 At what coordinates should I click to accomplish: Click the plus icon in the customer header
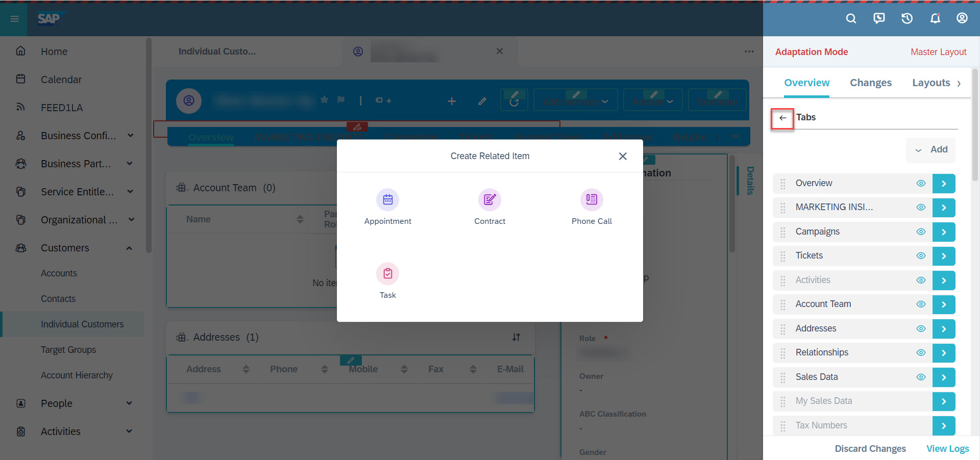pos(452,101)
